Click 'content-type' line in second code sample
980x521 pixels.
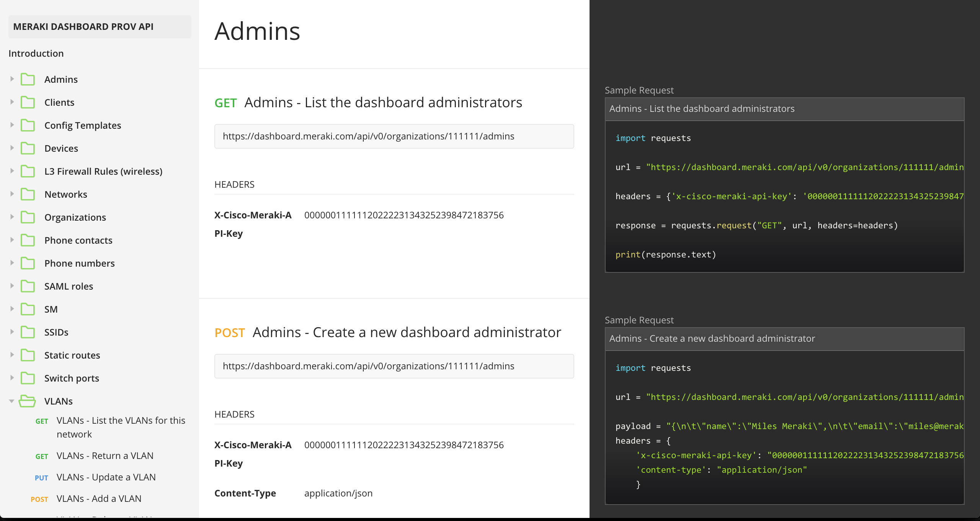point(721,470)
